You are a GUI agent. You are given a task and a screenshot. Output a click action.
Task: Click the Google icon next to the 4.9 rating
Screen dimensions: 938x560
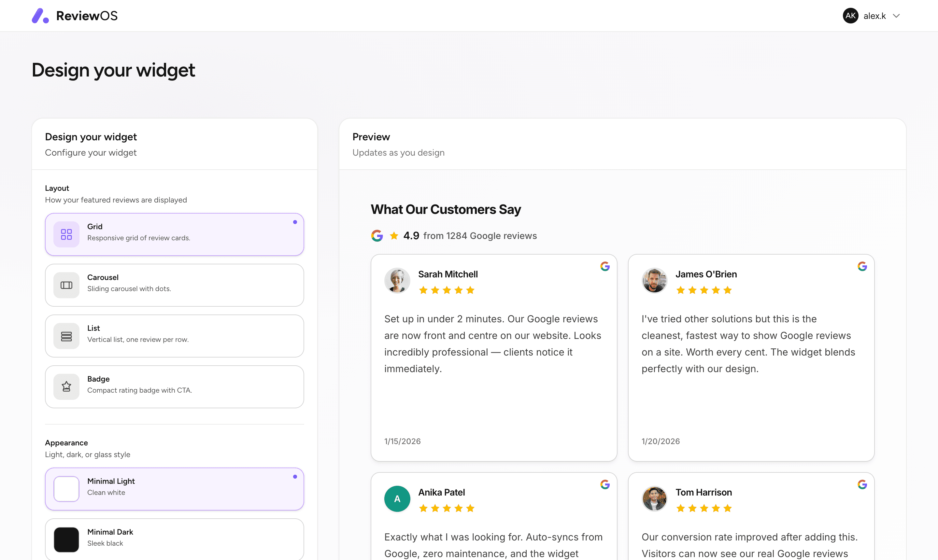[377, 235]
